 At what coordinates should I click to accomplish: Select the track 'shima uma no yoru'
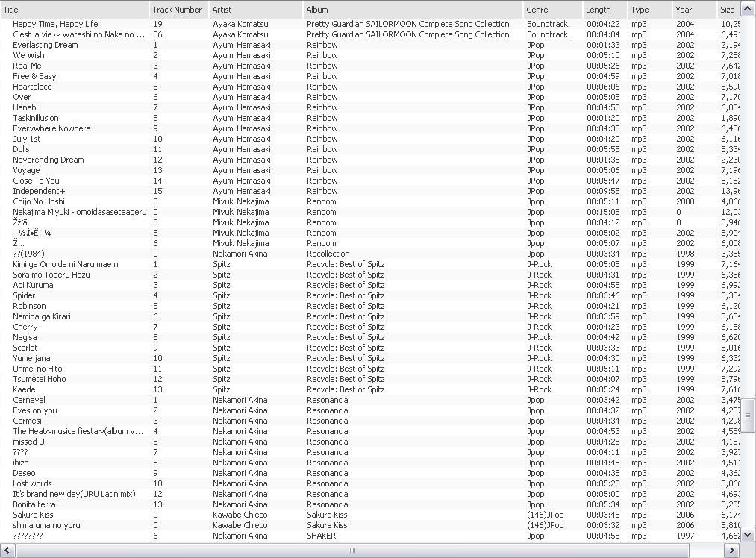pos(46,525)
